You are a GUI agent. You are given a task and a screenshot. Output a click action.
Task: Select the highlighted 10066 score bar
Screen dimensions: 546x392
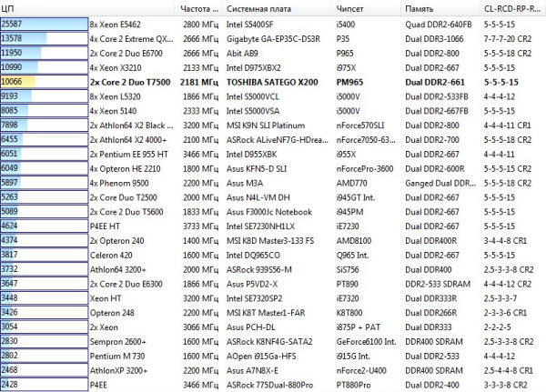pyautogui.click(x=45, y=82)
